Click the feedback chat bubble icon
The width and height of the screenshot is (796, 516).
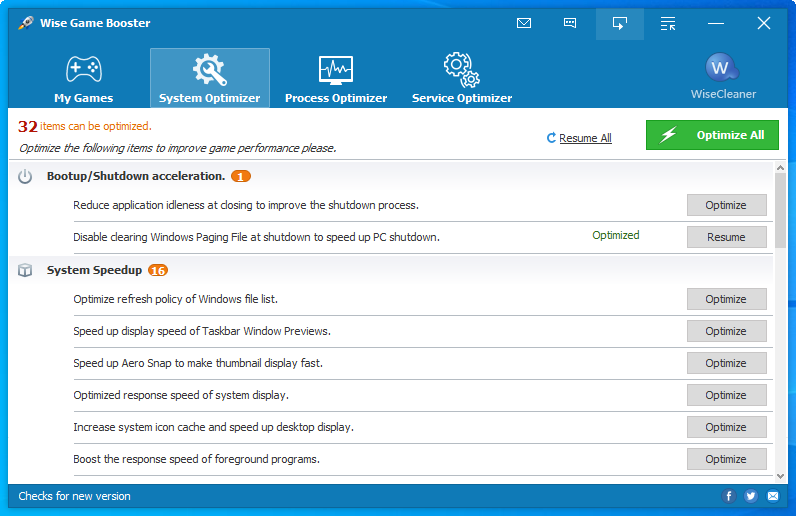570,23
